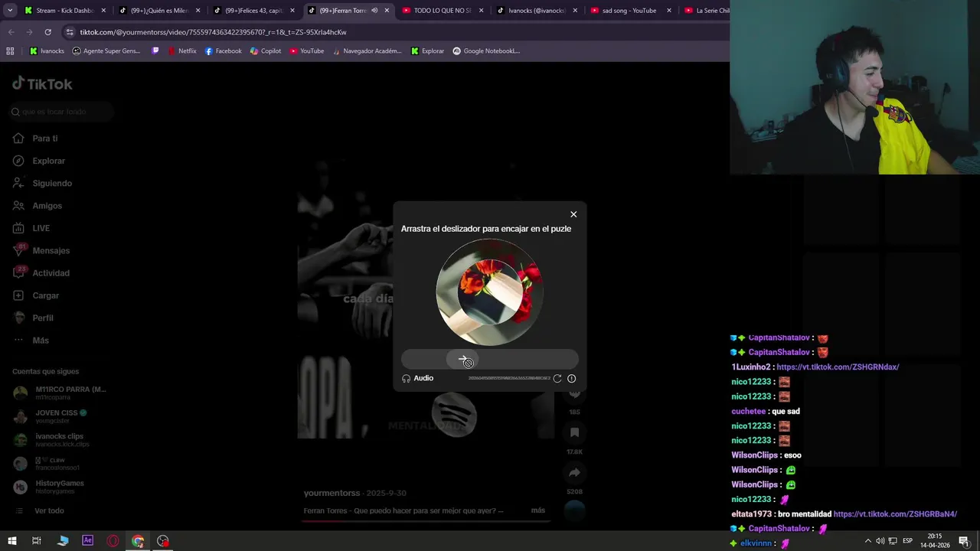This screenshot has height=551, width=980.
Task: Open Copilot bookmark
Action: point(266,51)
